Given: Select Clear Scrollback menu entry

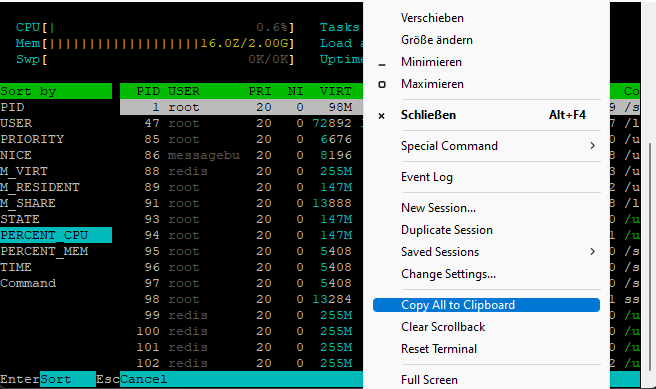Looking at the screenshot, I should click(486, 327).
